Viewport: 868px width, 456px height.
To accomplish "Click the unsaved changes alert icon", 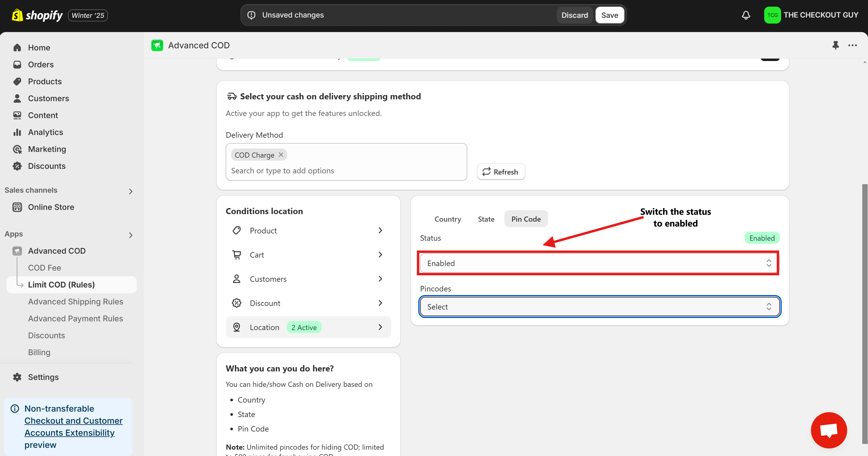I will (251, 15).
